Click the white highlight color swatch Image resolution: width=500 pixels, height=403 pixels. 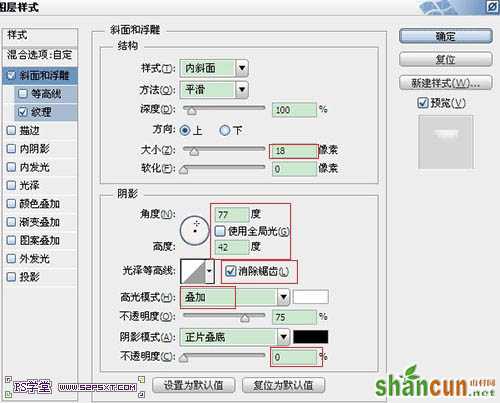tap(311, 297)
